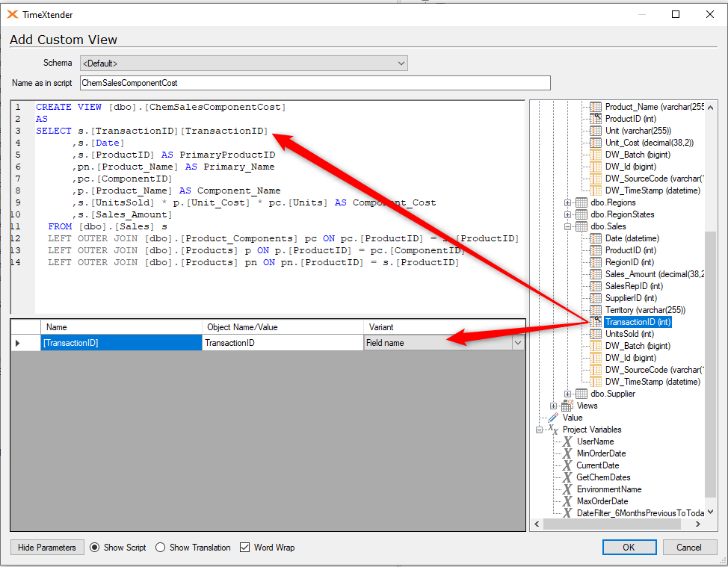Image resolution: width=728 pixels, height=567 pixels.
Task: Select the Territory (varchar(255)) tree item
Action: coord(645,310)
